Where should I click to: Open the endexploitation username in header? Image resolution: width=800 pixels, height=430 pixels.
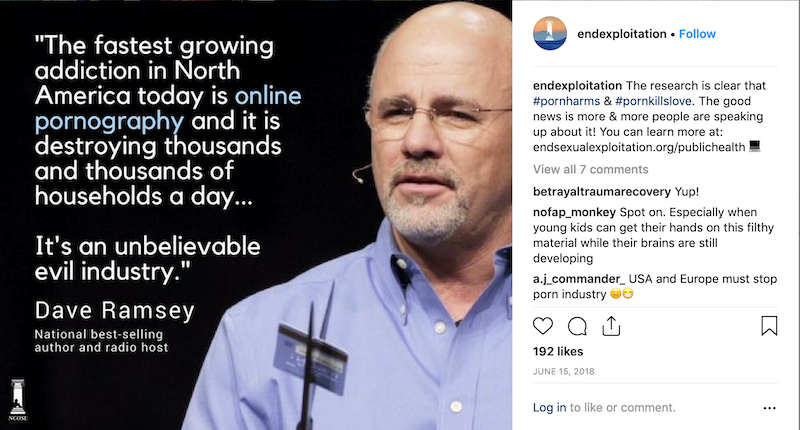[x=621, y=34]
